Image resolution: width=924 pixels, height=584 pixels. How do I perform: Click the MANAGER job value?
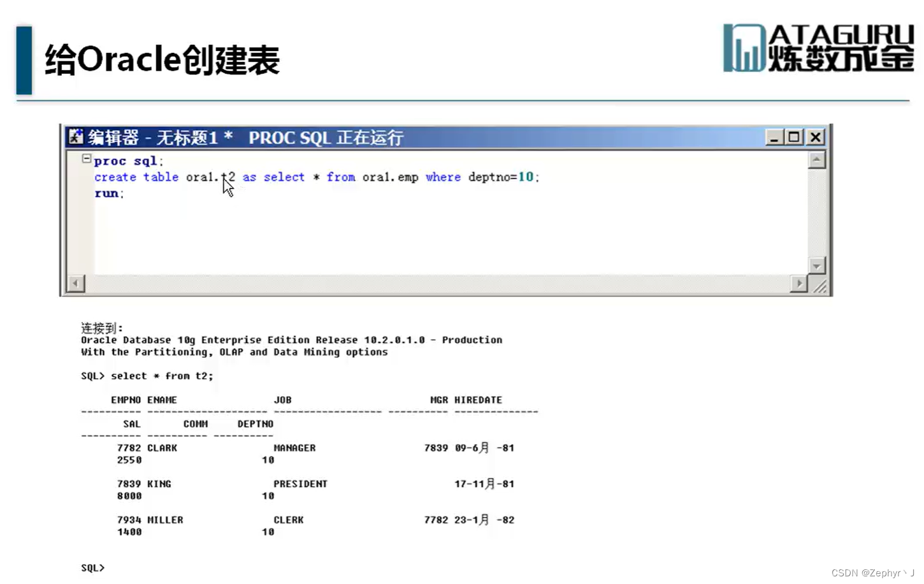[294, 448]
